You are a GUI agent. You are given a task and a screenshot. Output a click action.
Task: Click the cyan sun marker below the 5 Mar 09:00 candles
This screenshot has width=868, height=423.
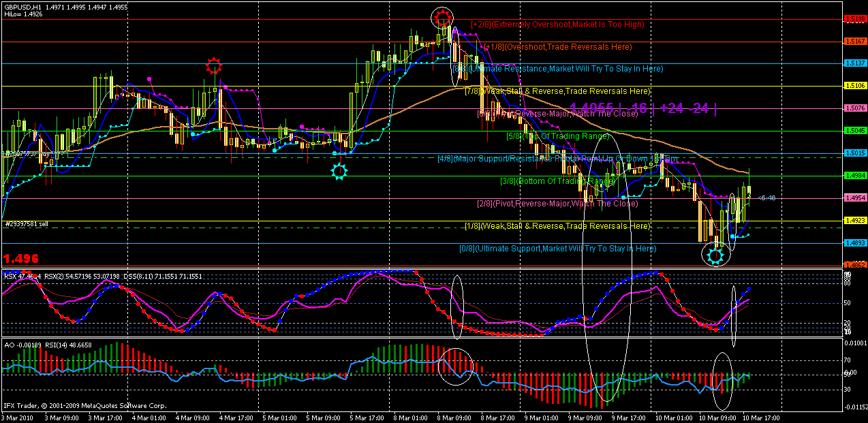[x=339, y=170]
